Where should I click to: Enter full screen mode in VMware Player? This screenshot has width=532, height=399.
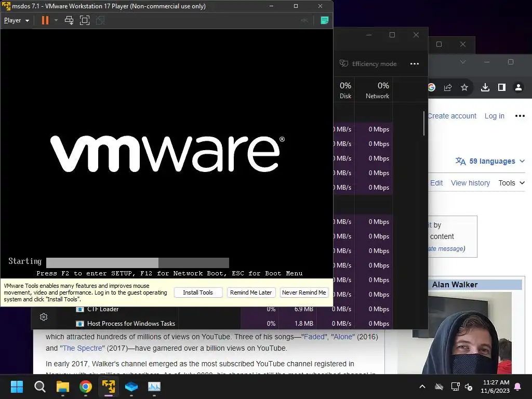(85, 20)
